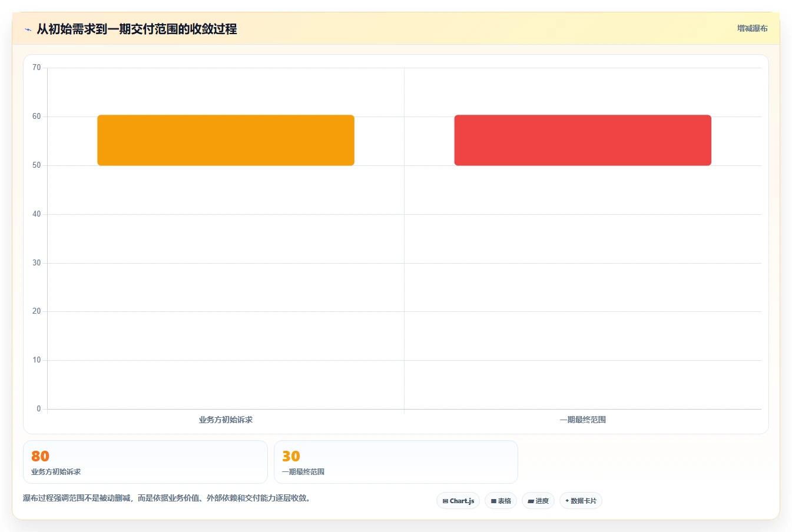792x532 pixels.
Task: Select the 表格 tag
Action: tap(501, 501)
